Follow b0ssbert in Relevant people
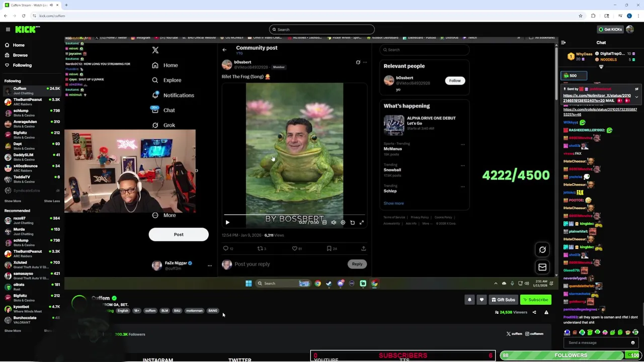 click(455, 81)
